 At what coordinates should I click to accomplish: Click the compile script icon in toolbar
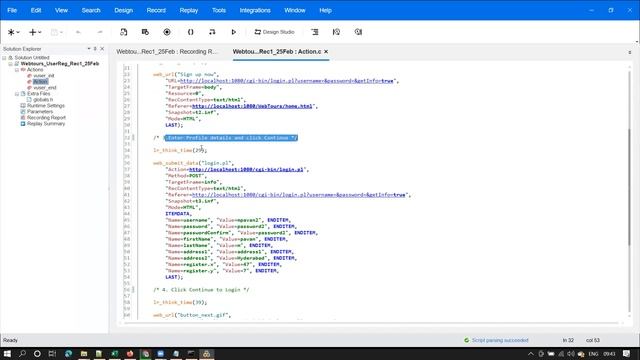[x=212, y=32]
